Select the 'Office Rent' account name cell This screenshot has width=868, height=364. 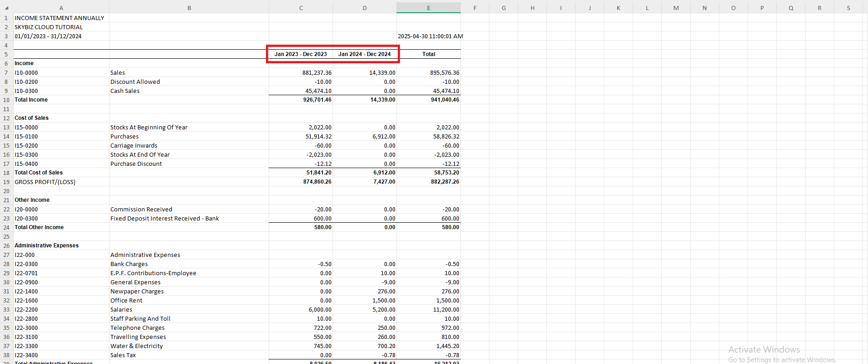click(x=126, y=300)
